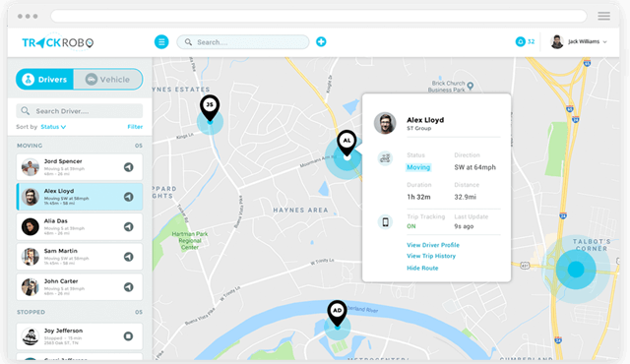Click Alex Lloyd's navigation arrow icon
The height and width of the screenshot is (364, 630).
[129, 197]
